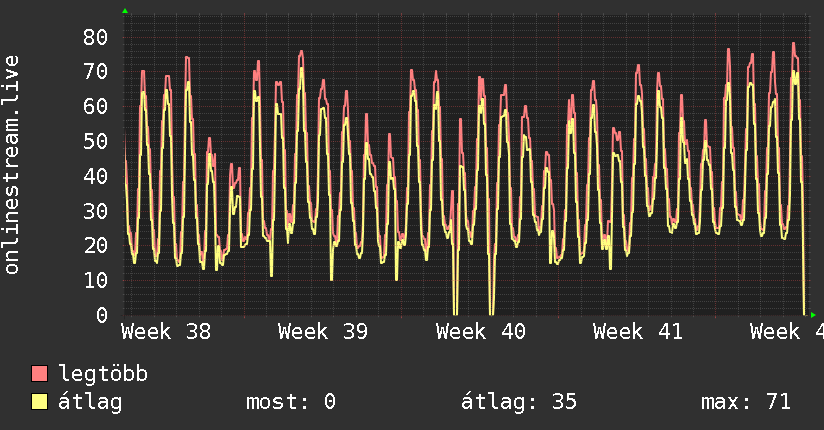Click the Week 38 x-axis label

point(166,332)
